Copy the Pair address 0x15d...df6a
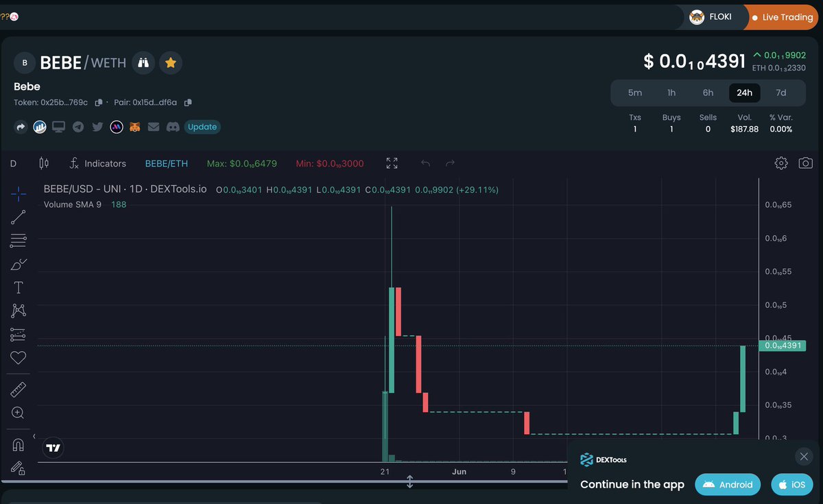Image resolution: width=823 pixels, height=504 pixels. 188,102
